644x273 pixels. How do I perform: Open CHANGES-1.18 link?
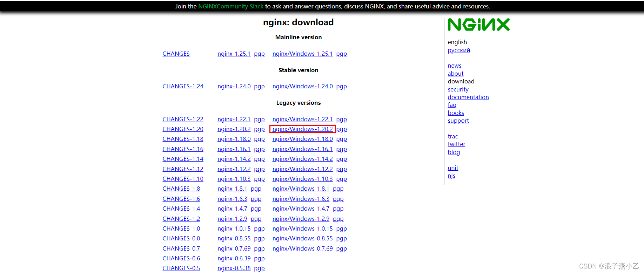point(183,139)
